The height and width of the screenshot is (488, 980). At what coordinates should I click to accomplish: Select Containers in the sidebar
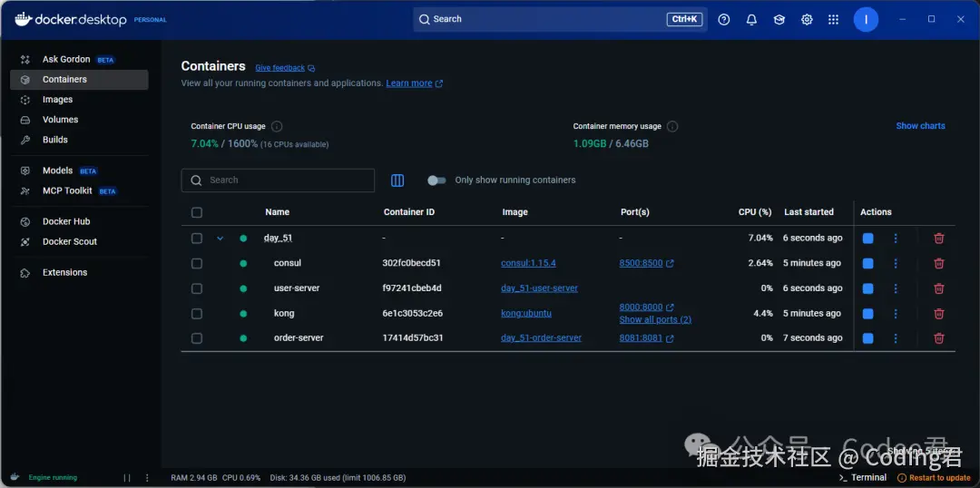point(79,79)
